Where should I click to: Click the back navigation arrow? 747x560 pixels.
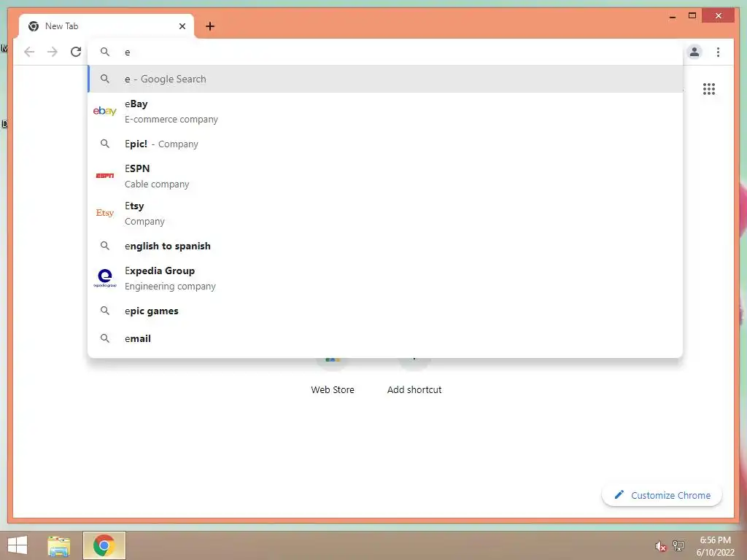tap(29, 52)
